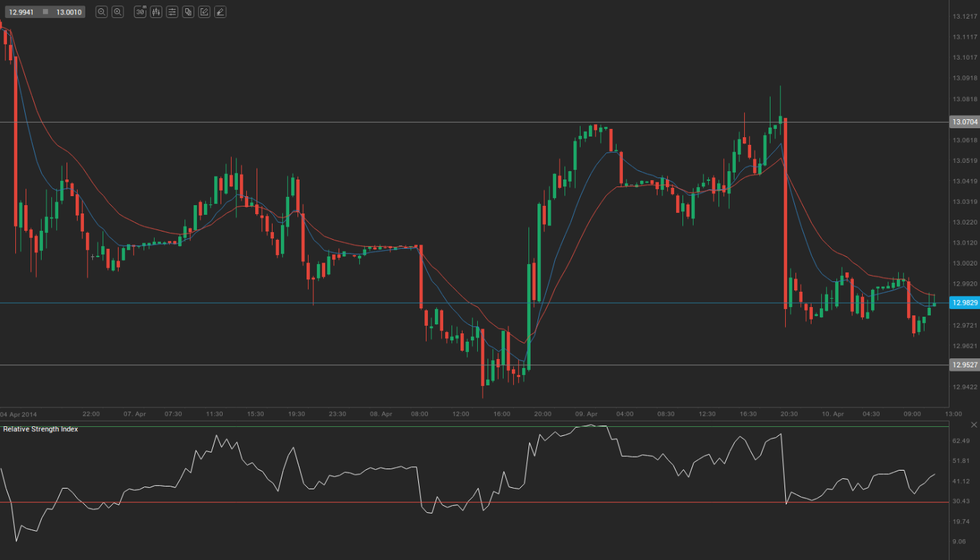The height and width of the screenshot is (560, 980).
Task: Click the zoom out magnifier icon
Action: point(101,12)
